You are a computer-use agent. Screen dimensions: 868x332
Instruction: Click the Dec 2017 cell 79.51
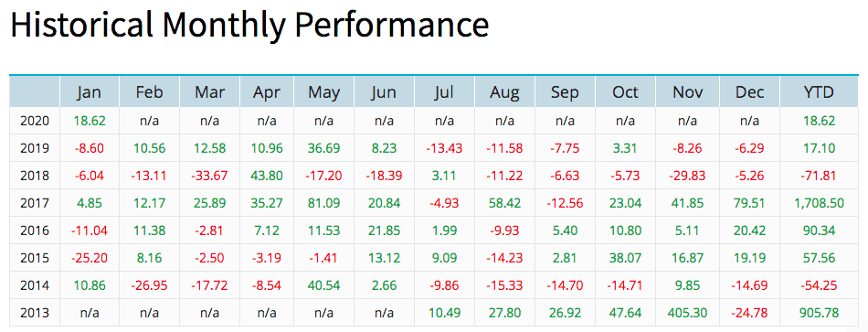coord(749,203)
